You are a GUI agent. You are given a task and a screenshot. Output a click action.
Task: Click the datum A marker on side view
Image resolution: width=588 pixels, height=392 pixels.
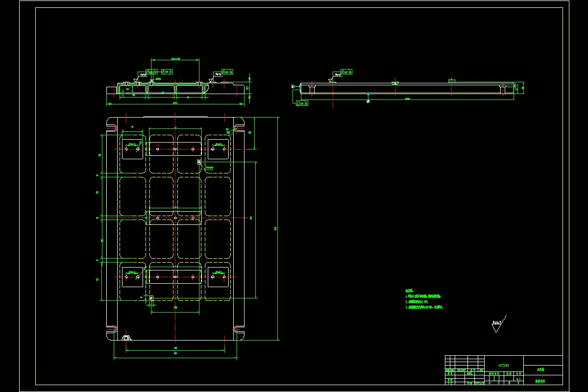click(293, 86)
